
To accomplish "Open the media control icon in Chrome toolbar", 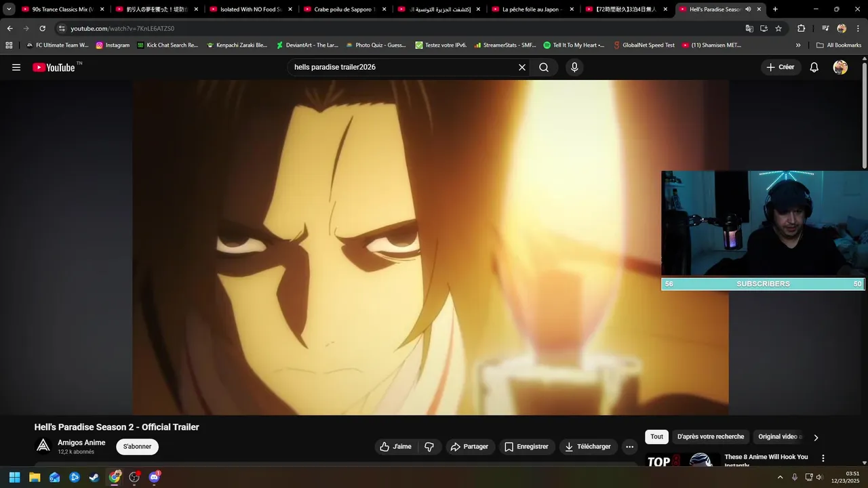I will (825, 28).
